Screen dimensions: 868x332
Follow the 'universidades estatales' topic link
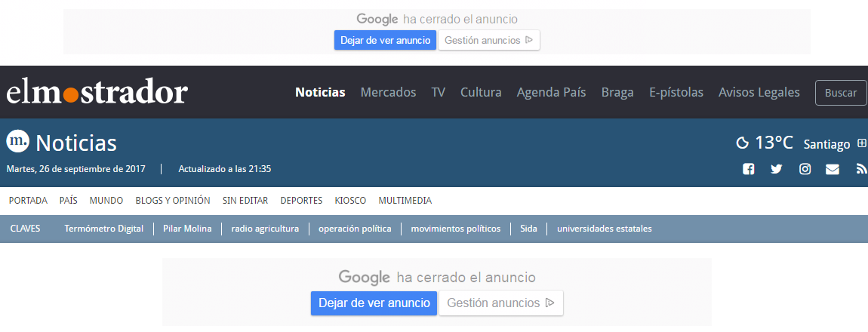(604, 229)
